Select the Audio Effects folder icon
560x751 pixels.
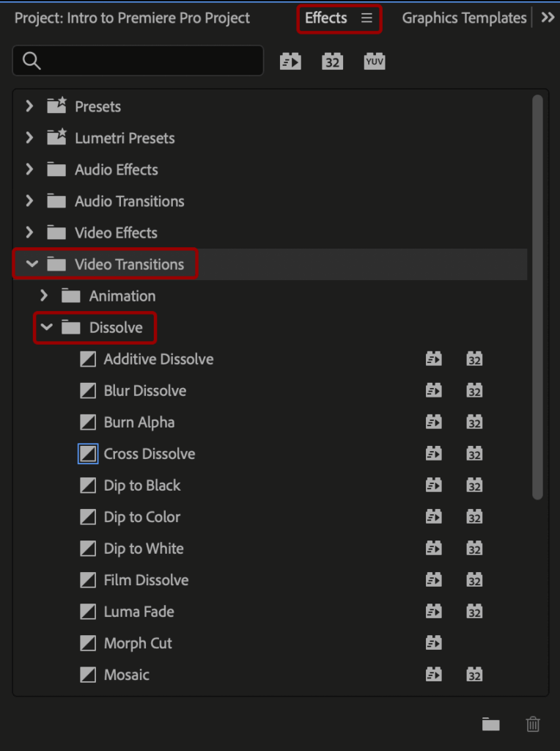tap(56, 169)
